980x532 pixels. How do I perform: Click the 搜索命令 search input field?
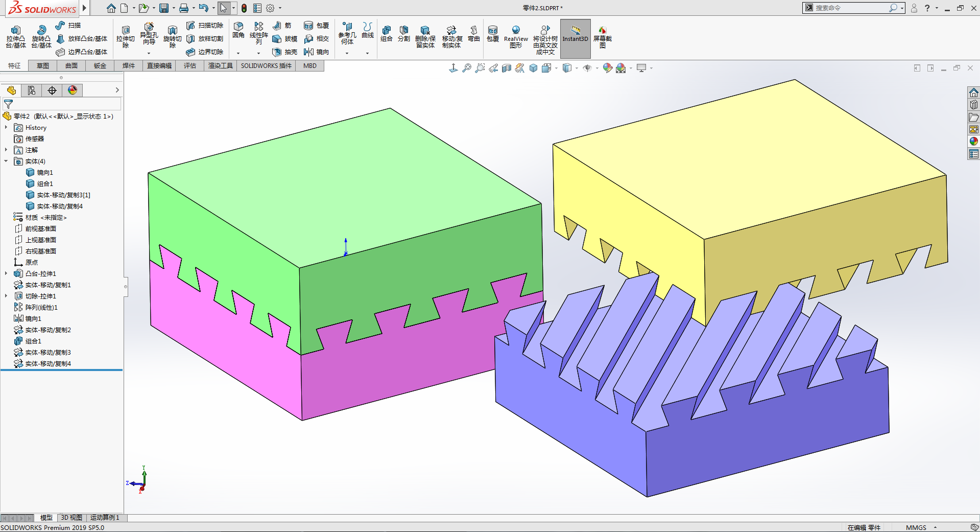[851, 8]
